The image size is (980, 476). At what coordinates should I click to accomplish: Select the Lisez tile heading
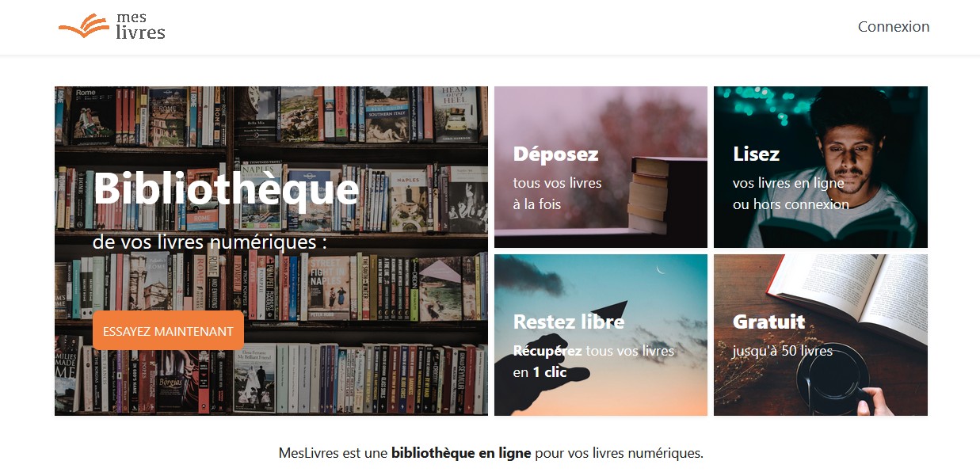point(756,154)
